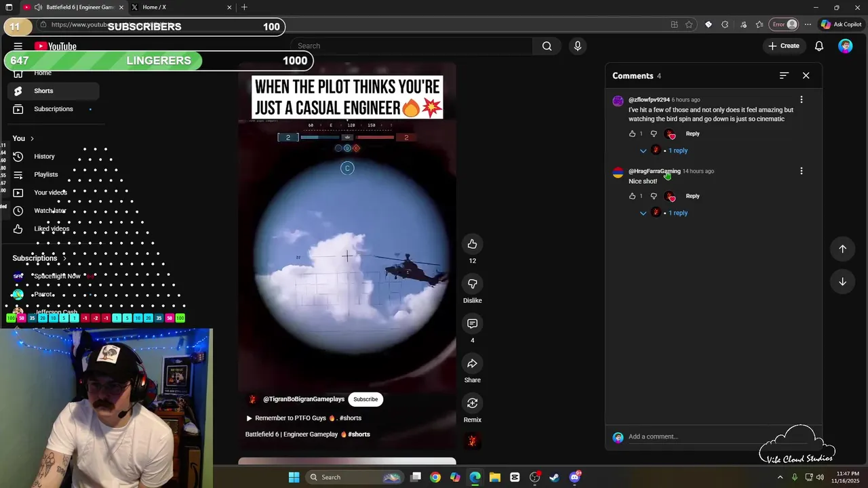Go to the previous Short with up arrow
This screenshot has width=868, height=488.
(842, 249)
